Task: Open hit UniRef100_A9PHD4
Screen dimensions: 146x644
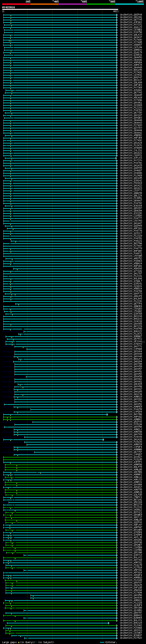Action: (131, 63)
